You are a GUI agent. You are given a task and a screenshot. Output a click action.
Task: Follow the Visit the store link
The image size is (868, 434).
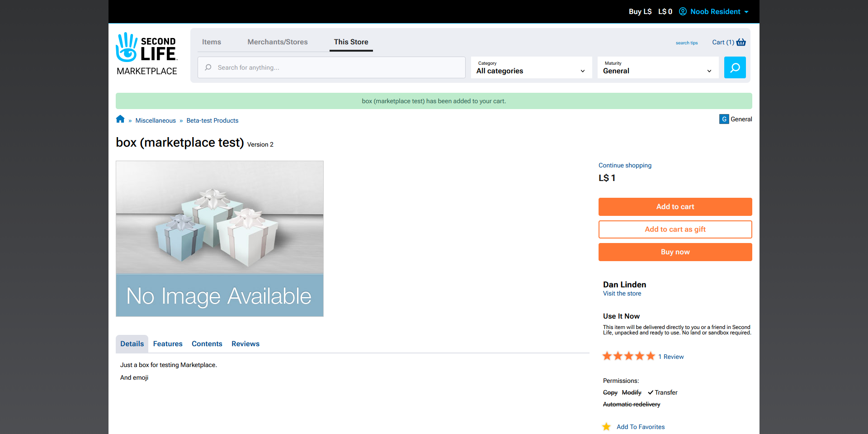[x=622, y=294]
